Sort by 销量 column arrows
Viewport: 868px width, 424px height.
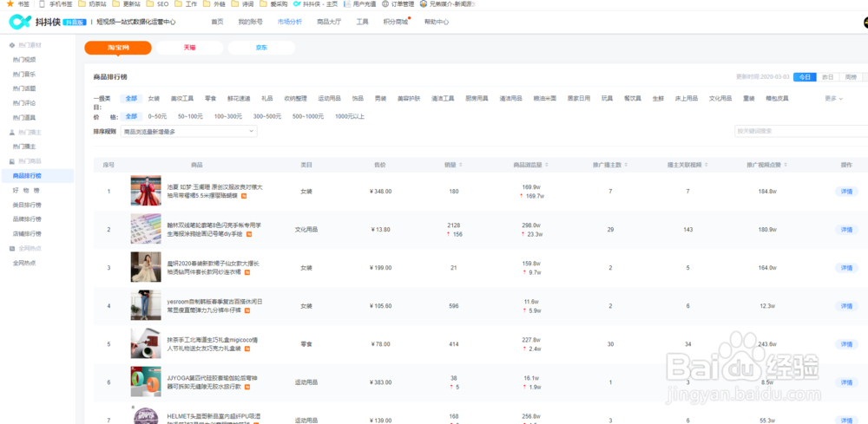[461, 165]
